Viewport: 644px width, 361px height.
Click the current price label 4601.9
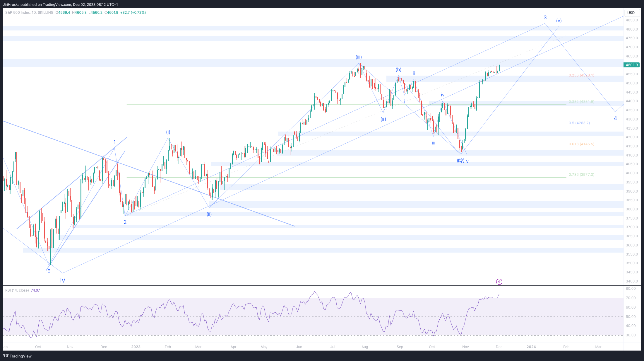coord(632,65)
